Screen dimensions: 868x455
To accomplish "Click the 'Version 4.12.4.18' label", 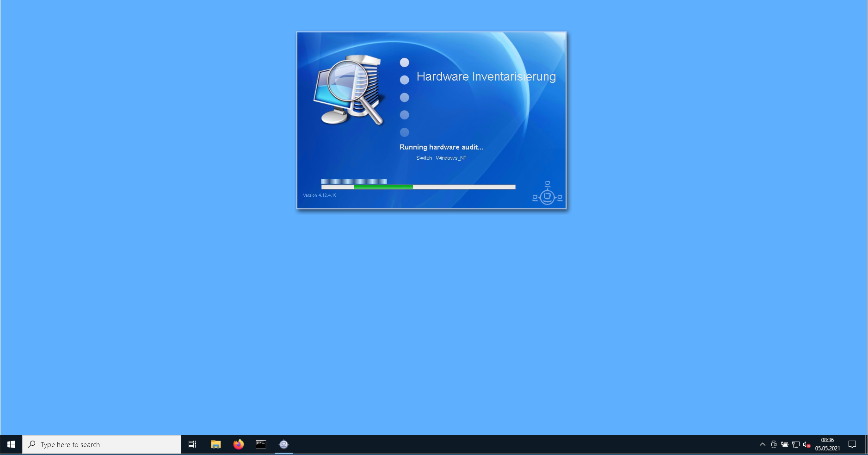I will click(320, 195).
